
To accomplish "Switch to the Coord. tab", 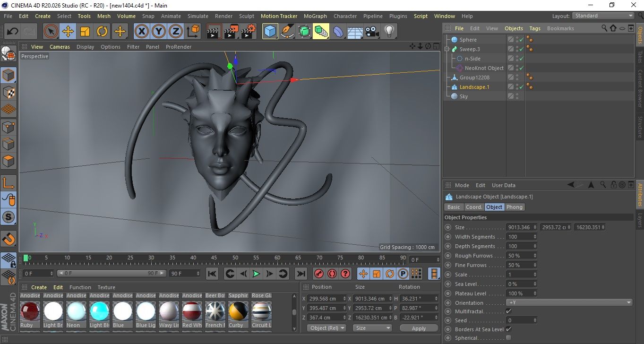I will [473, 207].
